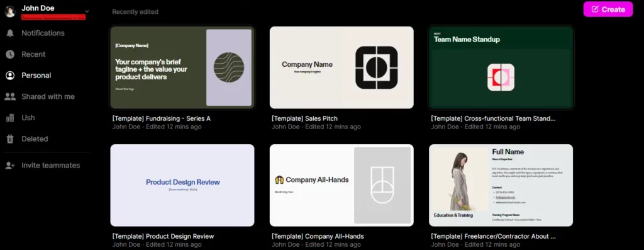Open the Ush workspace item
Screen dimensions: 644x250
pos(28,118)
